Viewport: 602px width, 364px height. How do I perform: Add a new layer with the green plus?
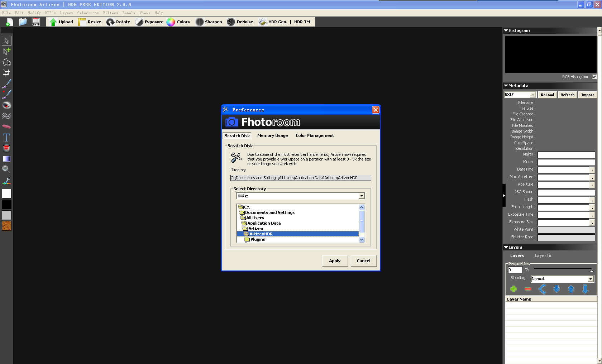513,289
